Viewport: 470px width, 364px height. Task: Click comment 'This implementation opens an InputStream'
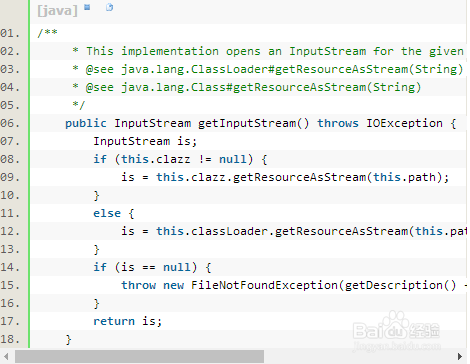(226, 51)
